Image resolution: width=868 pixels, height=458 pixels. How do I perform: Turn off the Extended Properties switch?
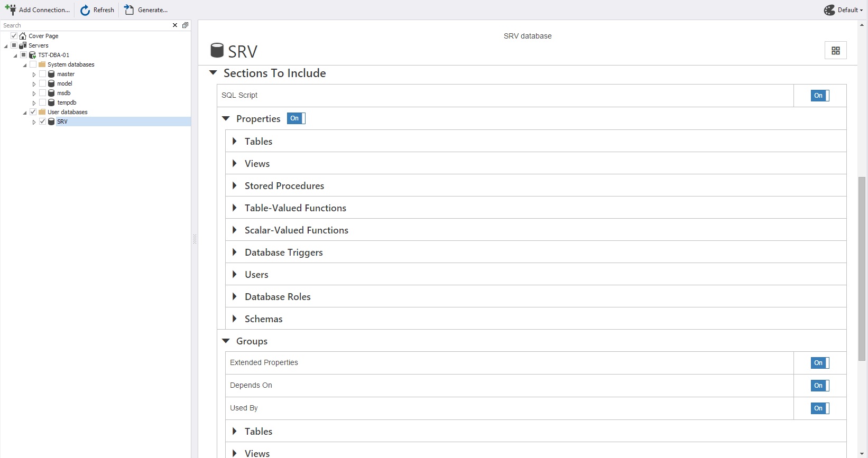[x=819, y=363]
